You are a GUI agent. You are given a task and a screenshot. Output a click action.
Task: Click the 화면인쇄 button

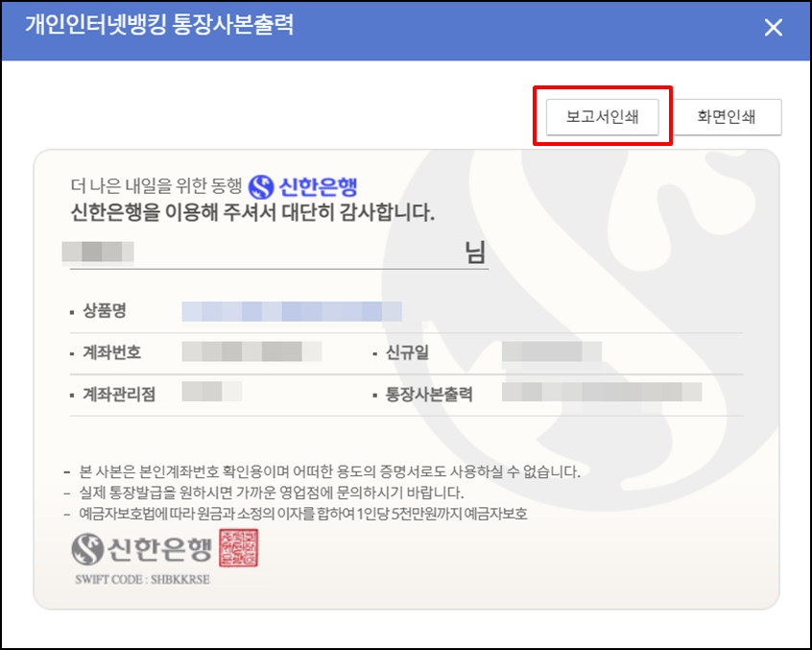726,117
